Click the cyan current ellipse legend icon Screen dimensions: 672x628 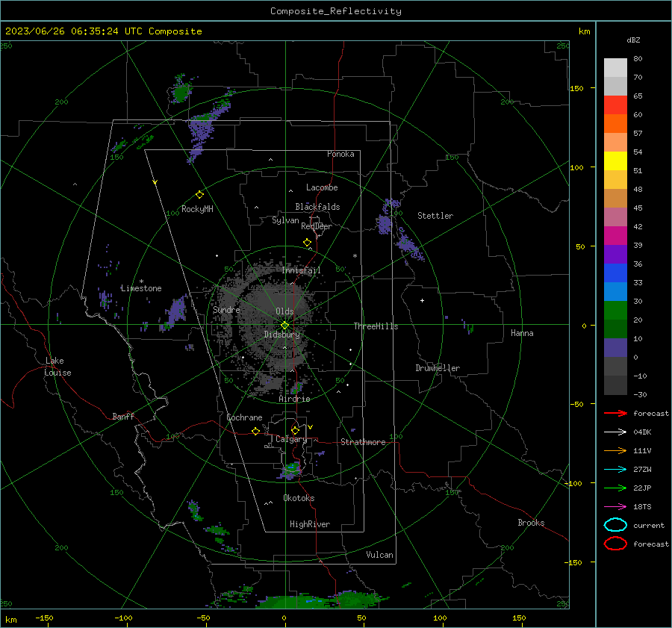(x=615, y=525)
